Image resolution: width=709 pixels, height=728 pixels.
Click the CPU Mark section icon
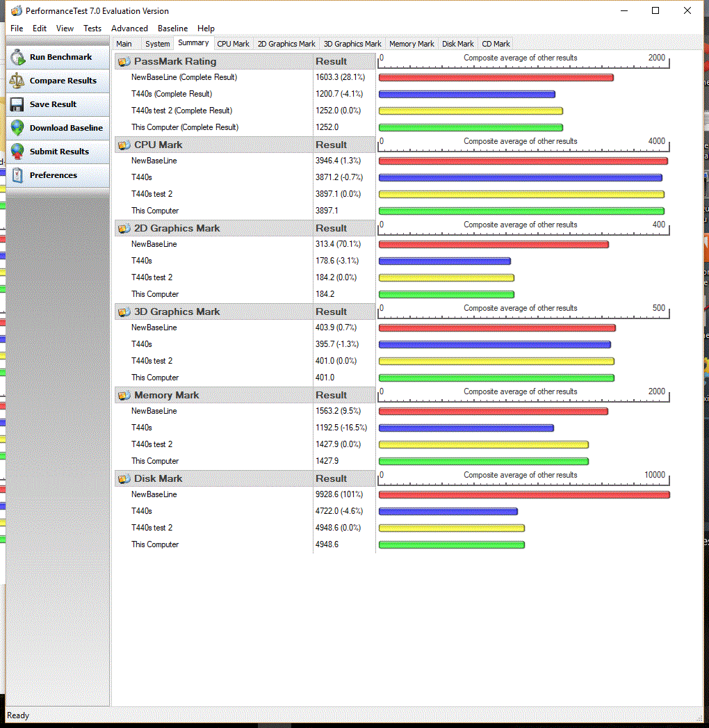point(124,145)
